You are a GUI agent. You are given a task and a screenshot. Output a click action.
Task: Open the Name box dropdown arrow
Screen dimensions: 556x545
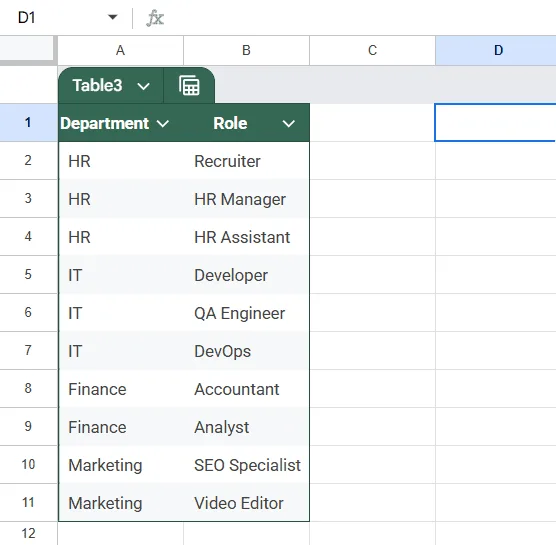(112, 17)
